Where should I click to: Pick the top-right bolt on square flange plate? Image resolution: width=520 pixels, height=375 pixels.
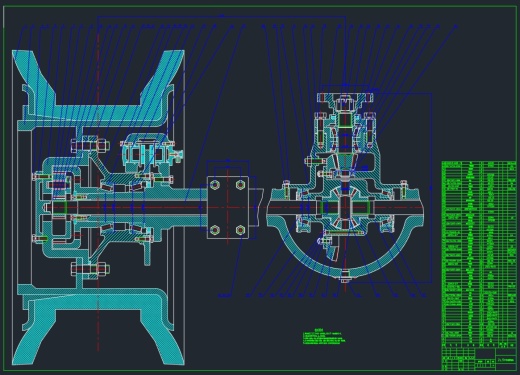coord(240,184)
